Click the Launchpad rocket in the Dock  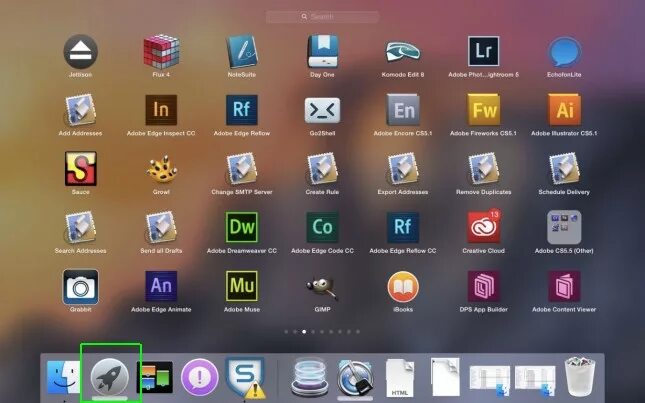110,377
